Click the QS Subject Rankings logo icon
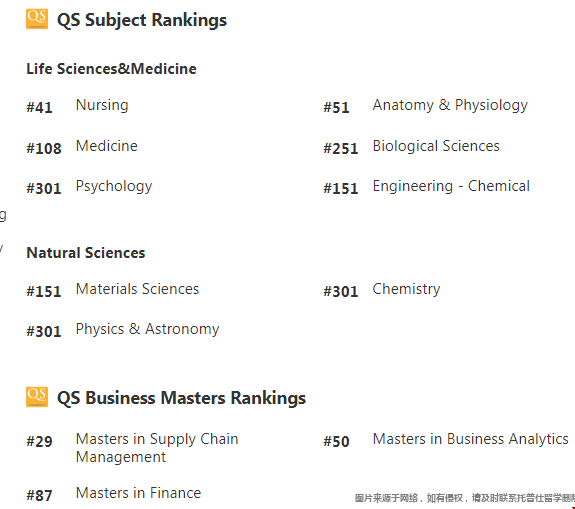This screenshot has height=509, width=575. [37, 19]
